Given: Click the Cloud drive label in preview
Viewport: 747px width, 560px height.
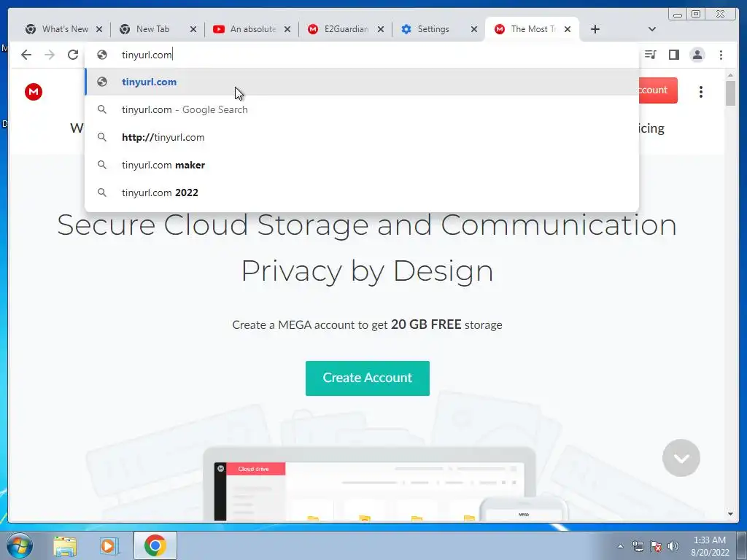Looking at the screenshot, I should pos(253,469).
